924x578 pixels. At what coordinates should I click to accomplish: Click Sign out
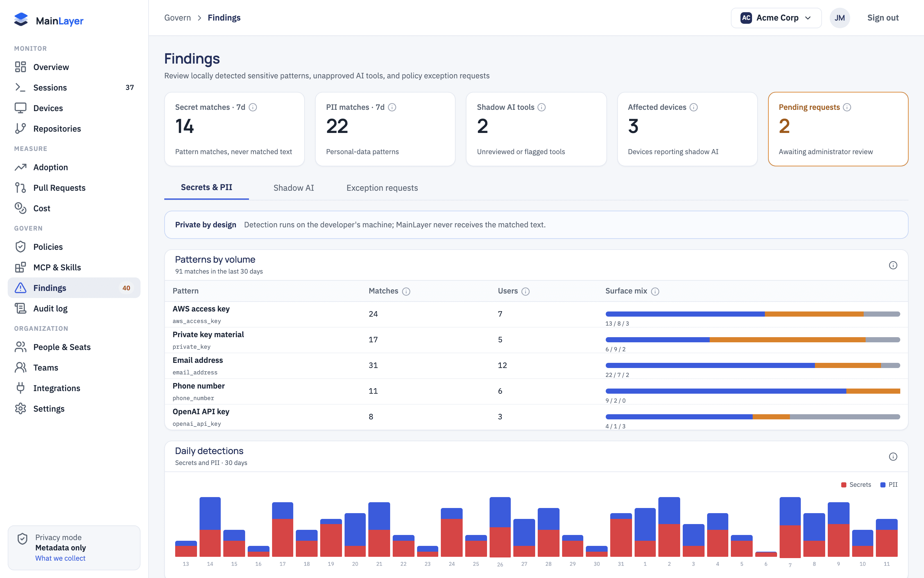pos(883,18)
